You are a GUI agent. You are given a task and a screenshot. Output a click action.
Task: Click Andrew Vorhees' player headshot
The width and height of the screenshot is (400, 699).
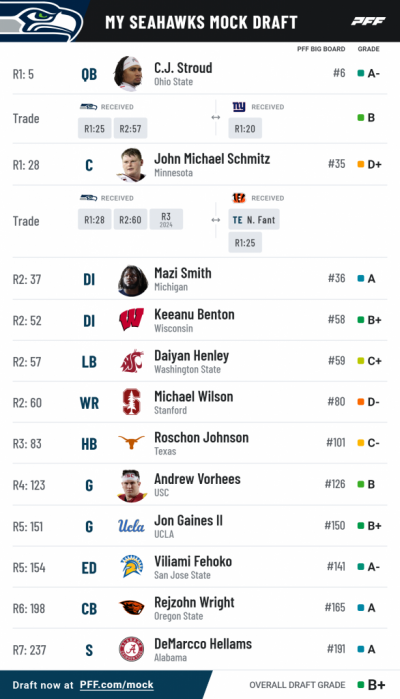pos(132,485)
